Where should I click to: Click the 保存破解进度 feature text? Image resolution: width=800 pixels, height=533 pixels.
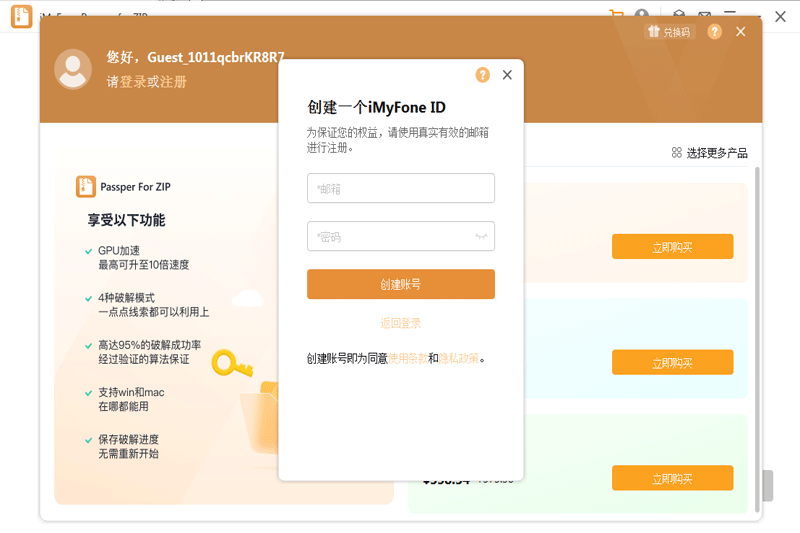tap(129, 439)
